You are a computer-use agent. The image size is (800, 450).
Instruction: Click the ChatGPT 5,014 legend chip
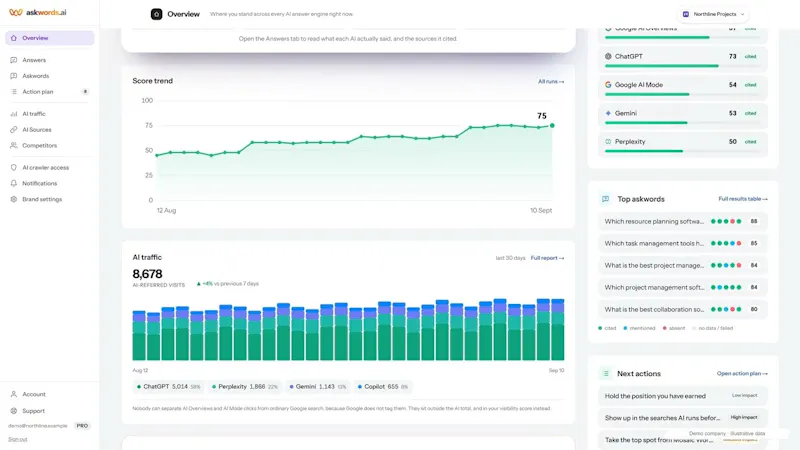coord(169,387)
